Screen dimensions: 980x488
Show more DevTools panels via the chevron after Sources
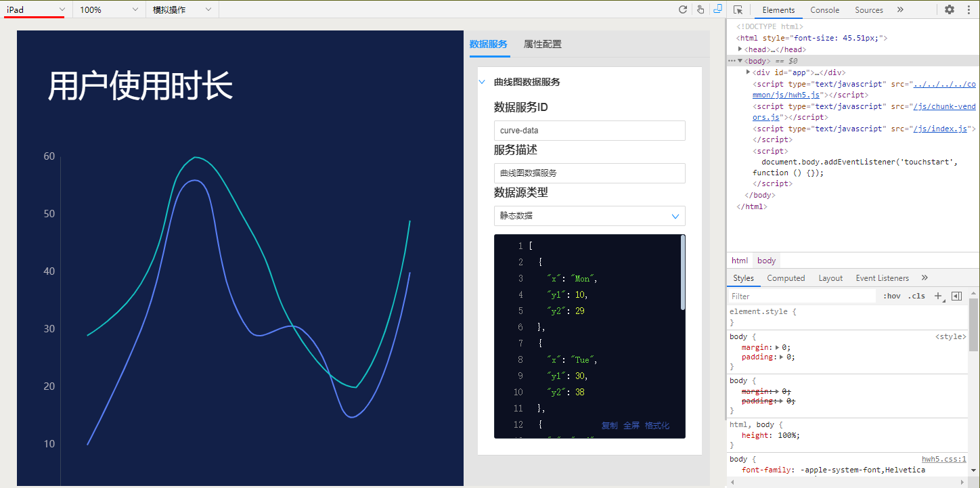(x=900, y=9)
